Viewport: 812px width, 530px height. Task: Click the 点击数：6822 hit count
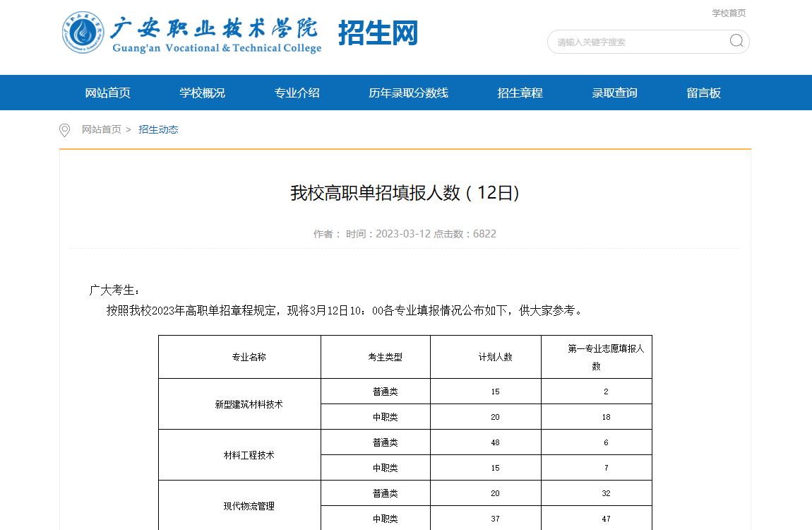tap(465, 234)
